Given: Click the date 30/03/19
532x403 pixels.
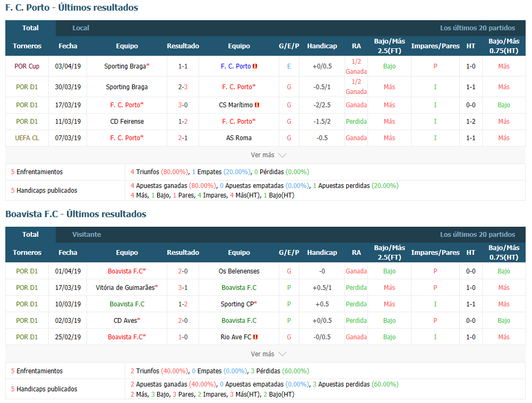Looking at the screenshot, I should (x=68, y=87).
